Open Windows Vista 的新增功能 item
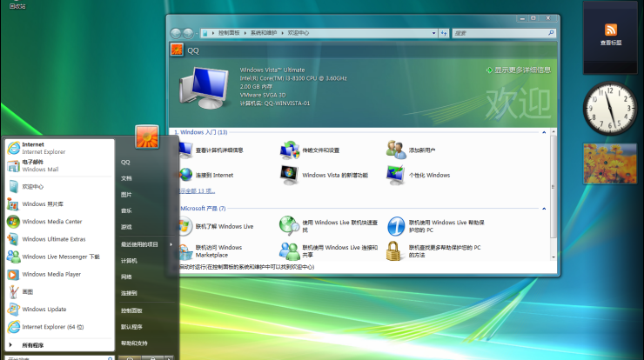Screen dimensions: 644x360 pos(324,176)
